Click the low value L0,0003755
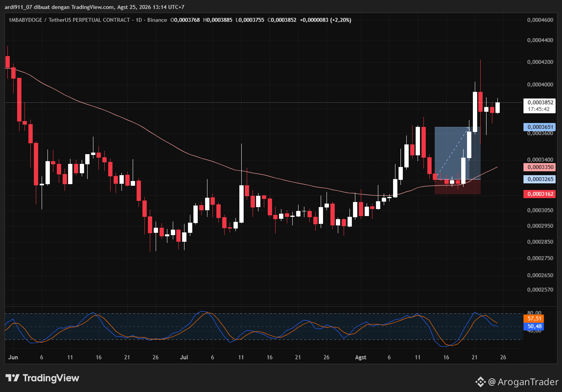This screenshot has height=392, width=562. (x=250, y=20)
